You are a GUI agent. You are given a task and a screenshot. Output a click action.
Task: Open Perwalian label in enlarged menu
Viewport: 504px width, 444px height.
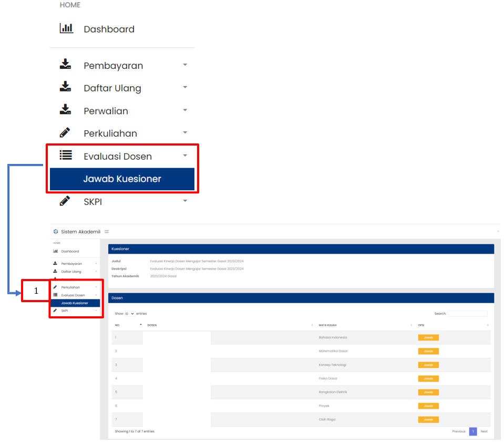click(x=106, y=111)
